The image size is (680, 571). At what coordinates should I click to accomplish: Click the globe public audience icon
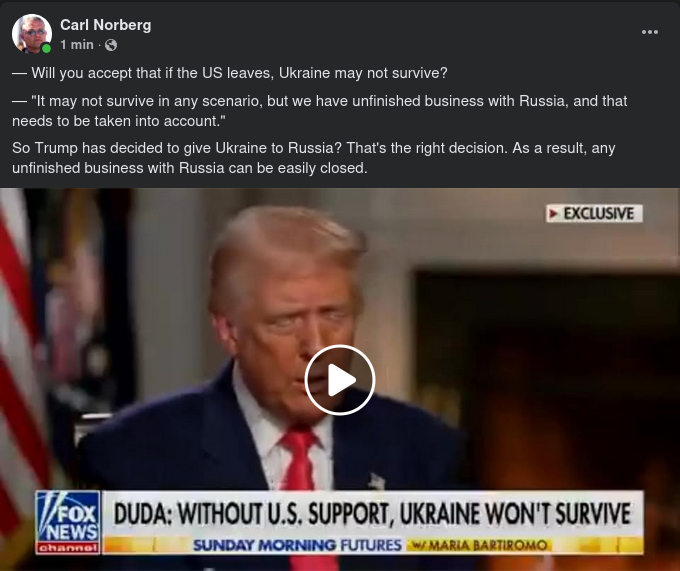(x=111, y=45)
